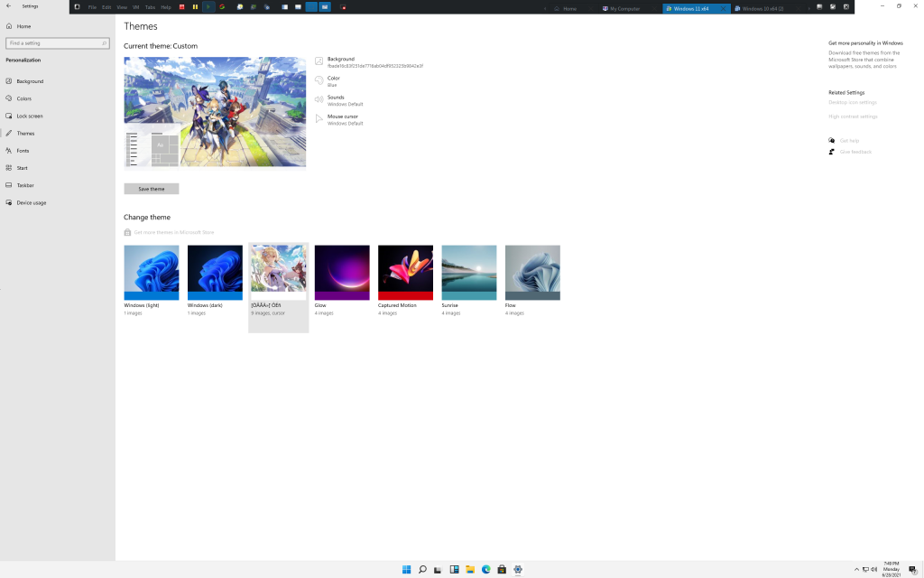Open the VMware View menu
The width and height of the screenshot is (924, 578).
click(122, 7)
